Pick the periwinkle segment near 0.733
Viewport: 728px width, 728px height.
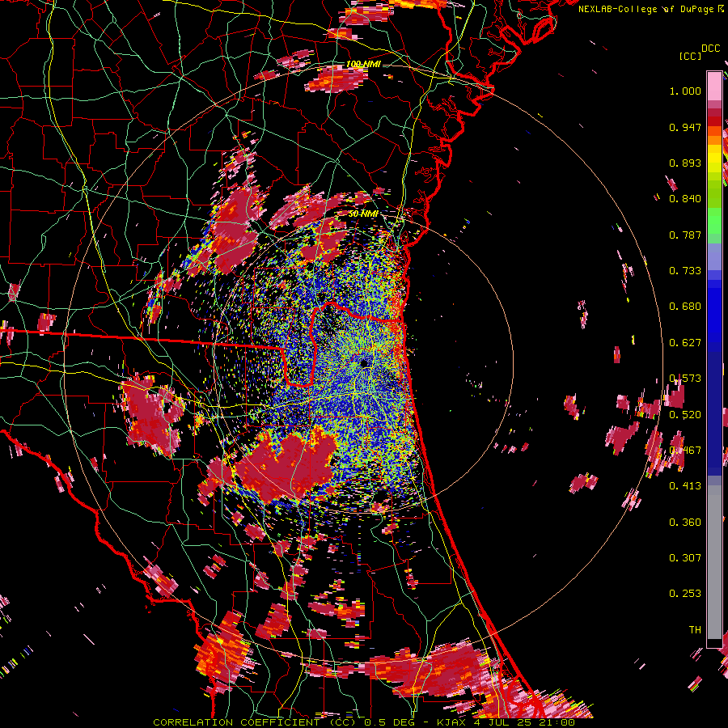(x=714, y=257)
